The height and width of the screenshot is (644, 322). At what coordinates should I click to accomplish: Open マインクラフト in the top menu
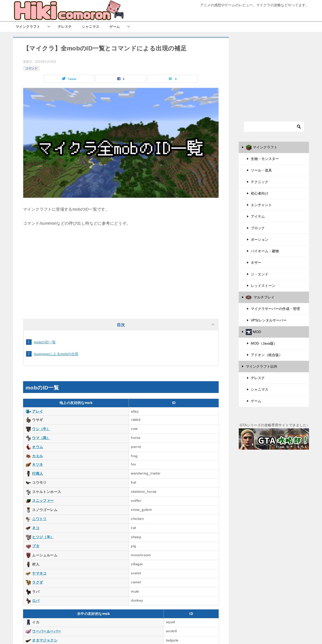pos(28,27)
